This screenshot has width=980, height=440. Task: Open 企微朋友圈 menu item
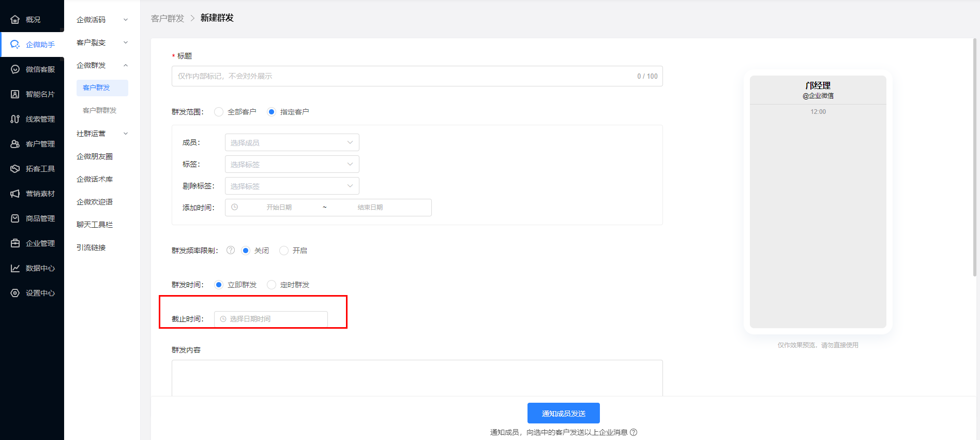95,156
